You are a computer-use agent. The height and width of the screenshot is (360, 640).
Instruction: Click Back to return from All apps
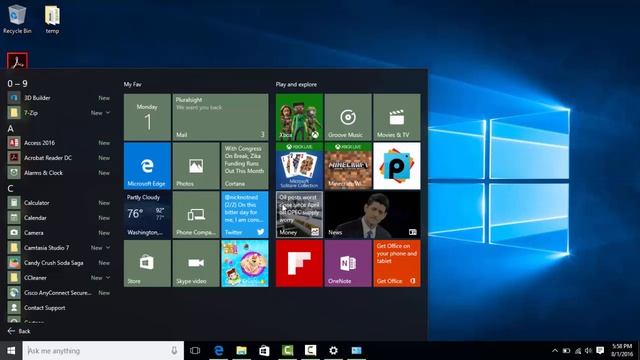click(x=19, y=331)
